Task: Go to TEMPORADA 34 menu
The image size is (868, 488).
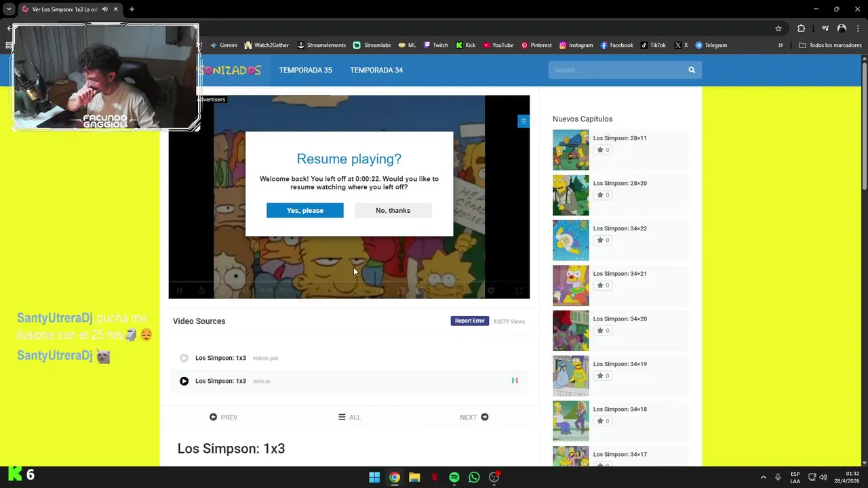Action: [x=376, y=70]
